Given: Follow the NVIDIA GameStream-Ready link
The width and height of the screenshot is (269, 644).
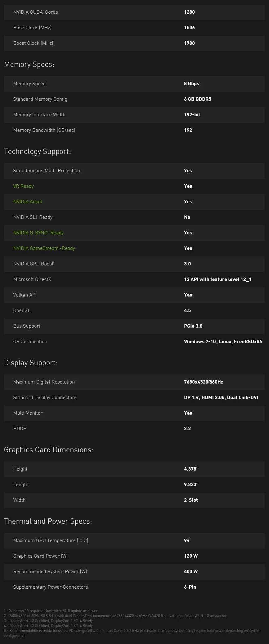Looking at the screenshot, I should [44, 248].
